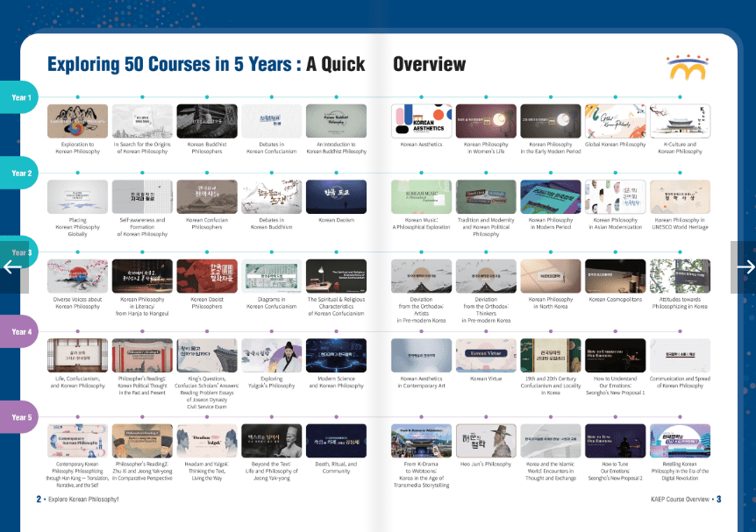Open King's Questions, Confucian Scholars' Answers thumbnail
The height and width of the screenshot is (532, 756).
(x=207, y=355)
